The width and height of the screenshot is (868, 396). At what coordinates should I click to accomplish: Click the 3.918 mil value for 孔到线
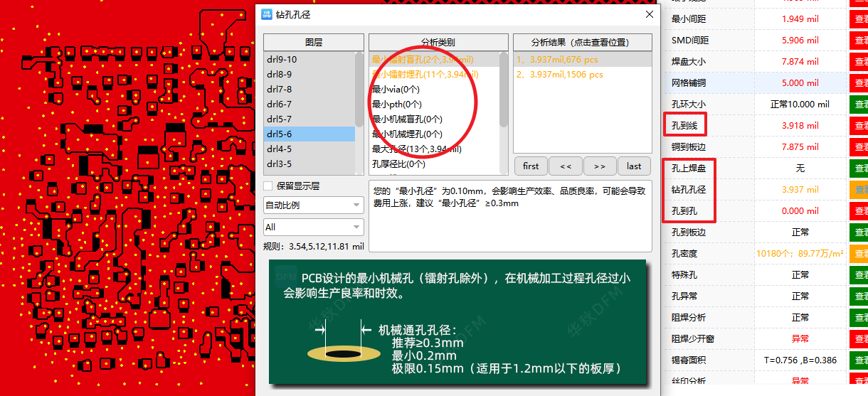pos(800,126)
